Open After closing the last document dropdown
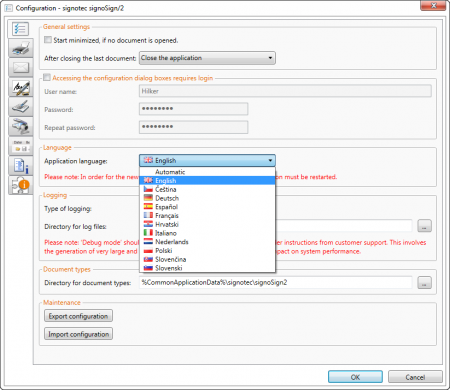450x390 pixels. pyautogui.click(x=207, y=58)
